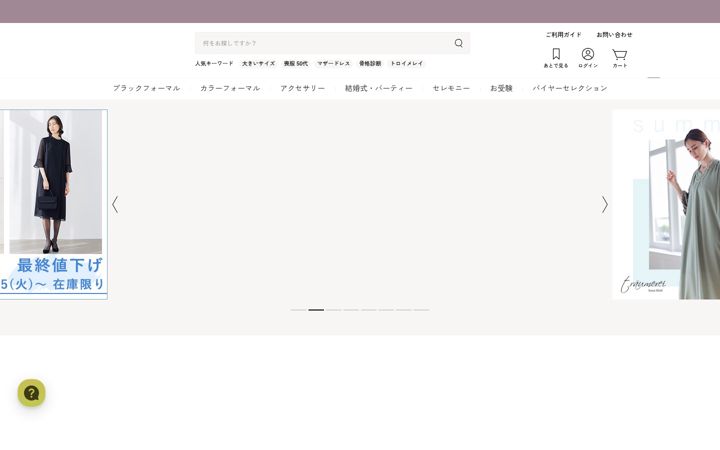Select トロイメレイ keyword link
The image size is (720, 450).
pos(407,63)
